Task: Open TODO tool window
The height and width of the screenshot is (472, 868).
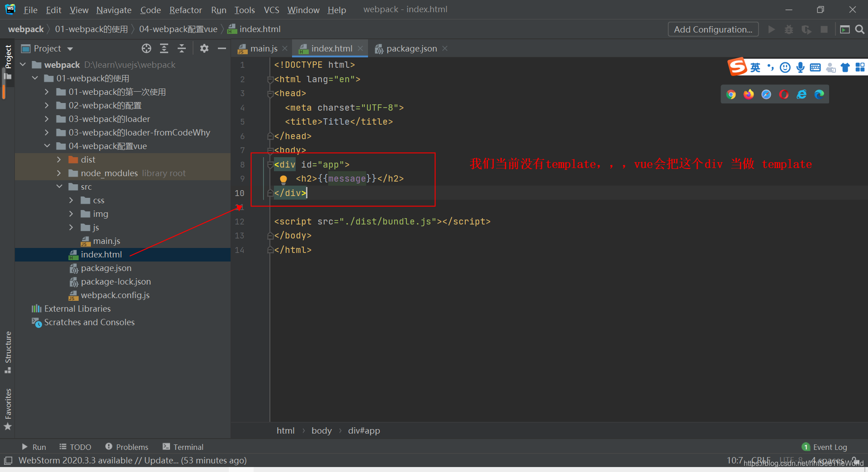Action: pyautogui.click(x=75, y=447)
